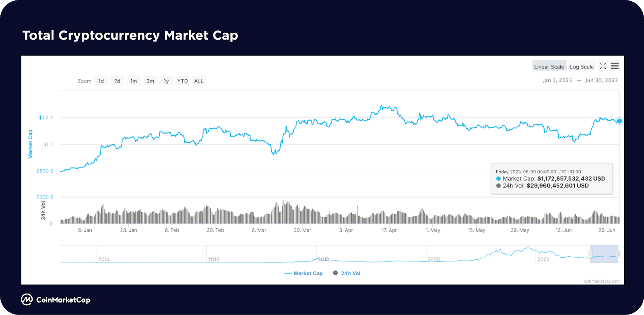
Task: Switch the chart to Log Scale
Action: pyautogui.click(x=582, y=66)
